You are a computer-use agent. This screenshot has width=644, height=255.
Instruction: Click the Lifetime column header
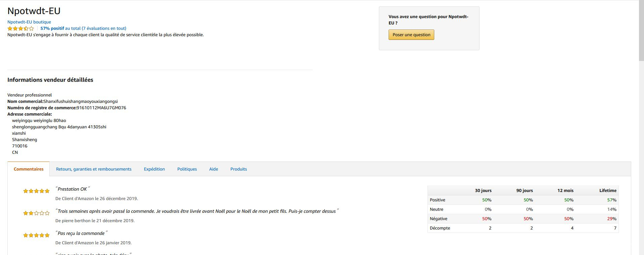[608, 191]
